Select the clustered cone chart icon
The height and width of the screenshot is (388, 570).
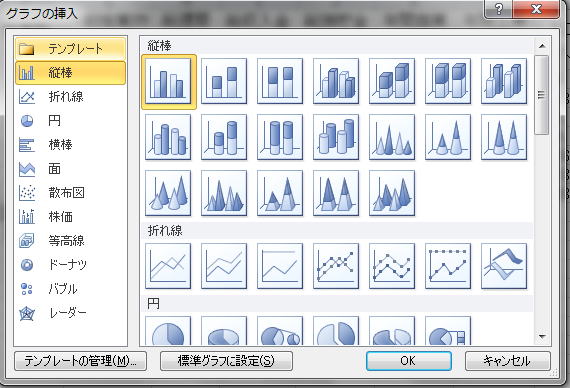tap(392, 137)
